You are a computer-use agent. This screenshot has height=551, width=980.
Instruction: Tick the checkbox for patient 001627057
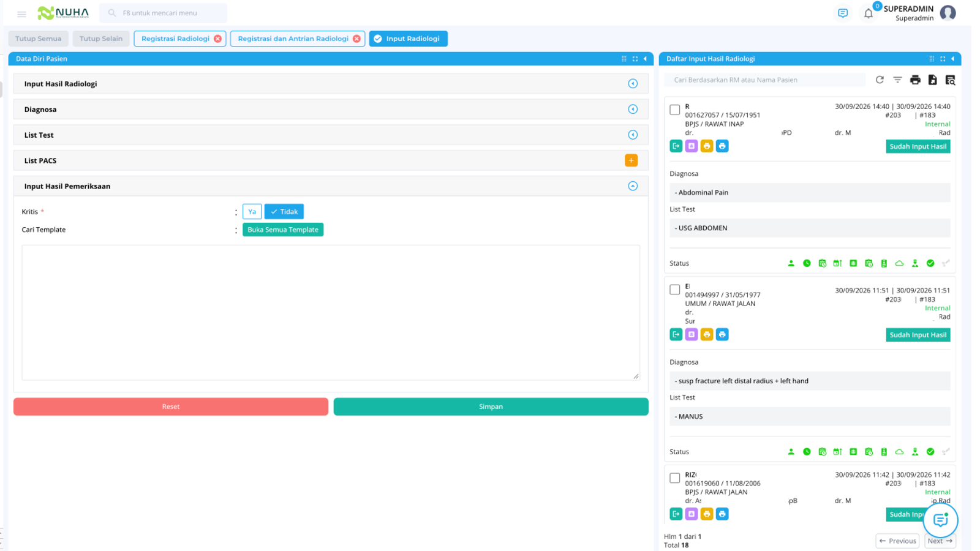tap(675, 110)
